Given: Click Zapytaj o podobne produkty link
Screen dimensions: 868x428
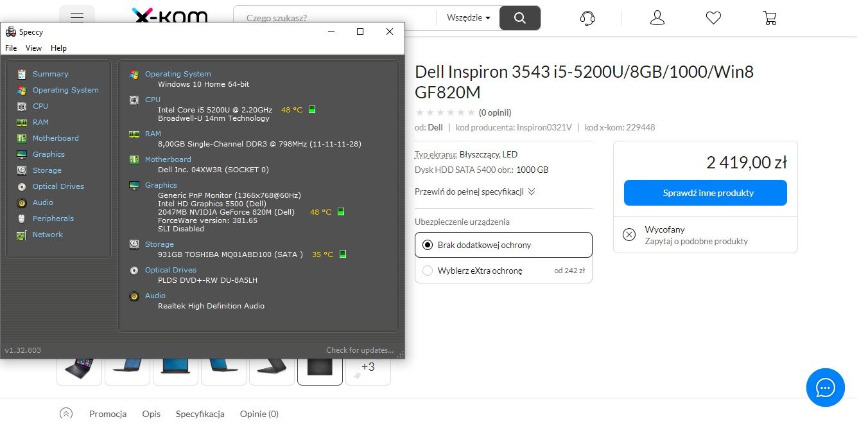Looking at the screenshot, I should click(696, 241).
